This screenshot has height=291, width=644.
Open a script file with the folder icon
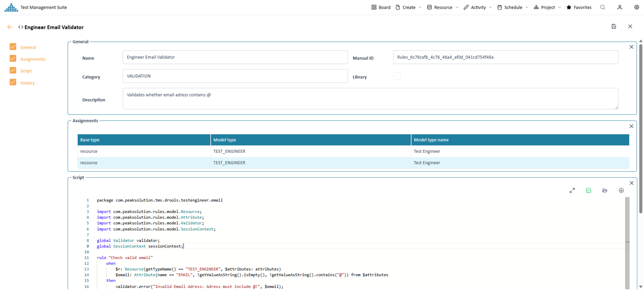pos(605,190)
